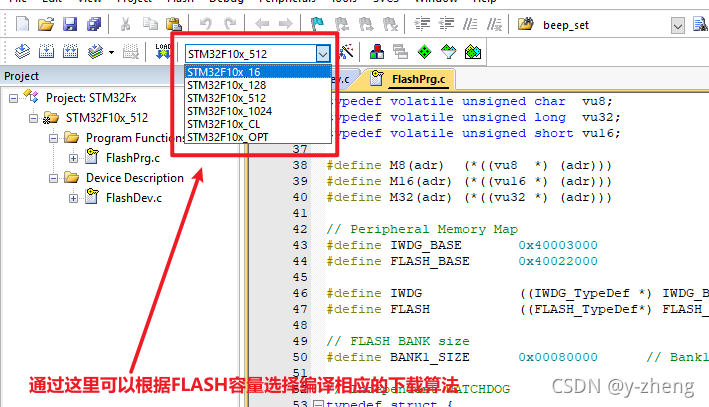709x407 pixels.
Task: Download code to flash with LOAD icon
Action: pos(163,52)
